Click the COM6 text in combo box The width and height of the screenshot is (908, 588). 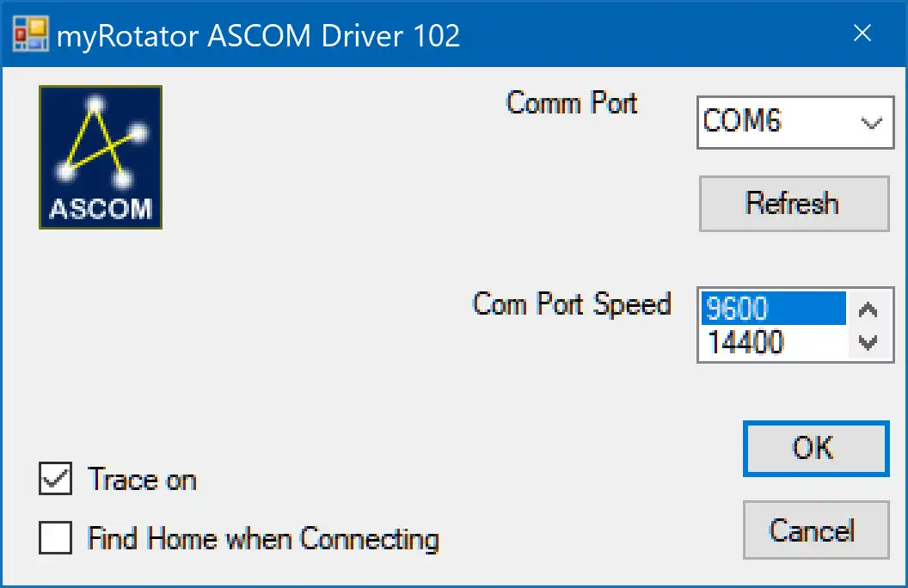743,121
